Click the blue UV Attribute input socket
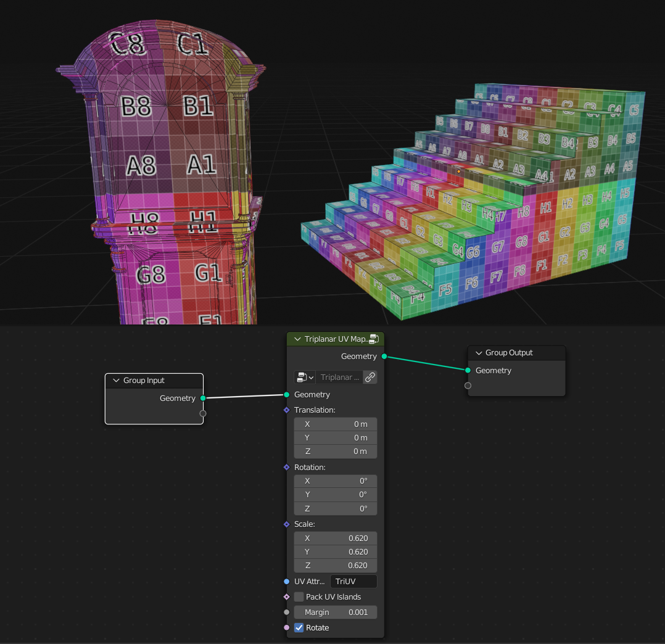The width and height of the screenshot is (665, 644). pyautogui.click(x=286, y=581)
